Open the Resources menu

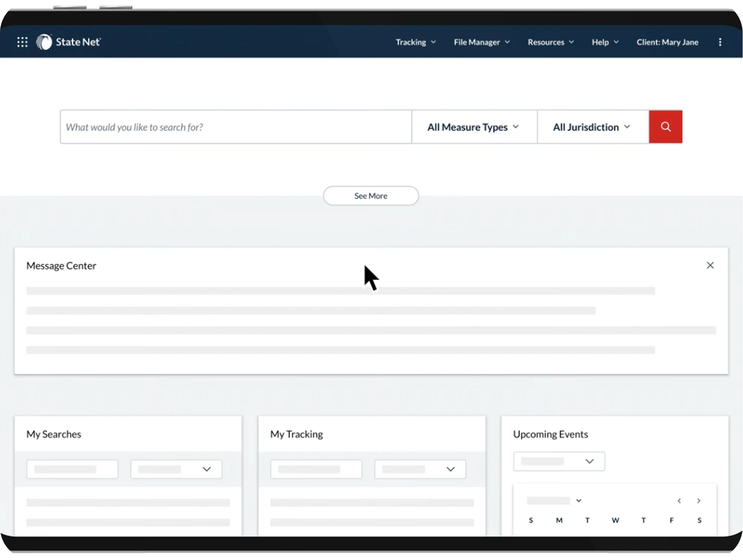click(x=550, y=42)
